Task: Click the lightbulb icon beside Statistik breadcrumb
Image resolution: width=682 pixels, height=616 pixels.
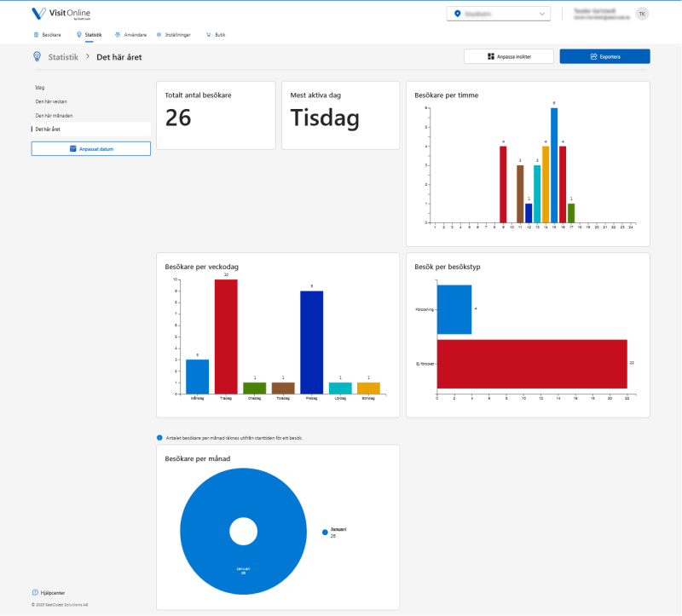Action: 37,56
